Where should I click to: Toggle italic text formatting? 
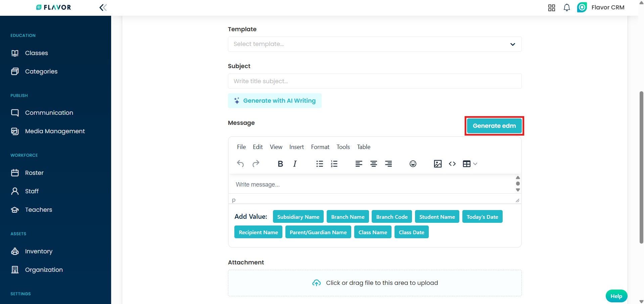point(295,164)
